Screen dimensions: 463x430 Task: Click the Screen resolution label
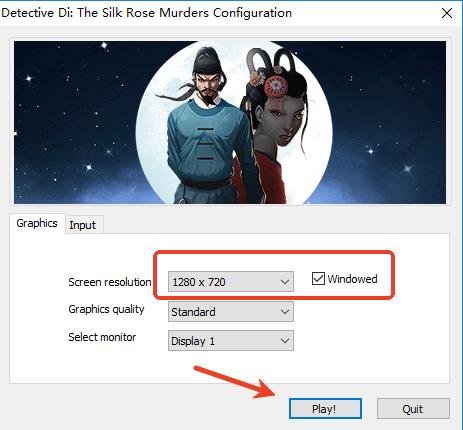click(110, 282)
